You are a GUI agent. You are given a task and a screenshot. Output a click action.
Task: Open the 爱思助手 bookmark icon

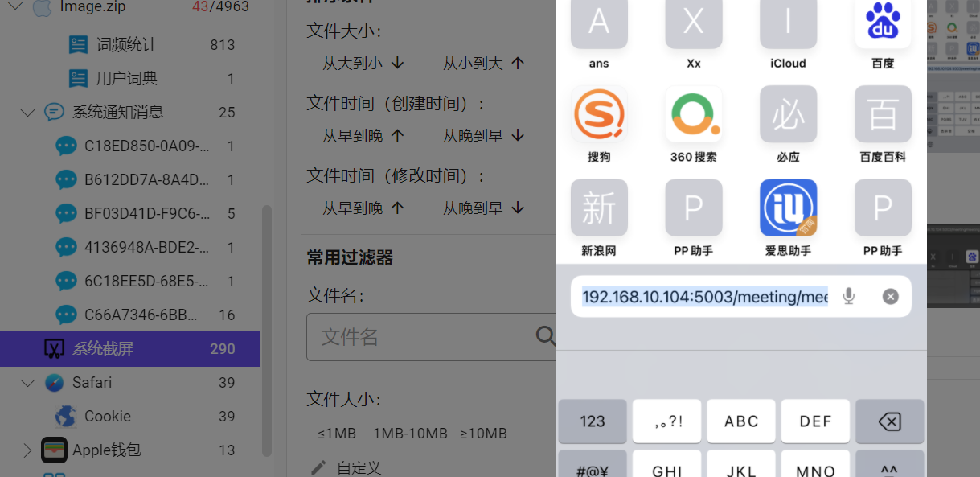point(788,208)
